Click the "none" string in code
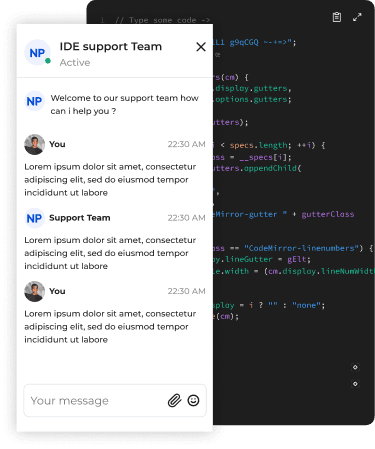Image resolution: width=375 pixels, height=449 pixels. (306, 305)
